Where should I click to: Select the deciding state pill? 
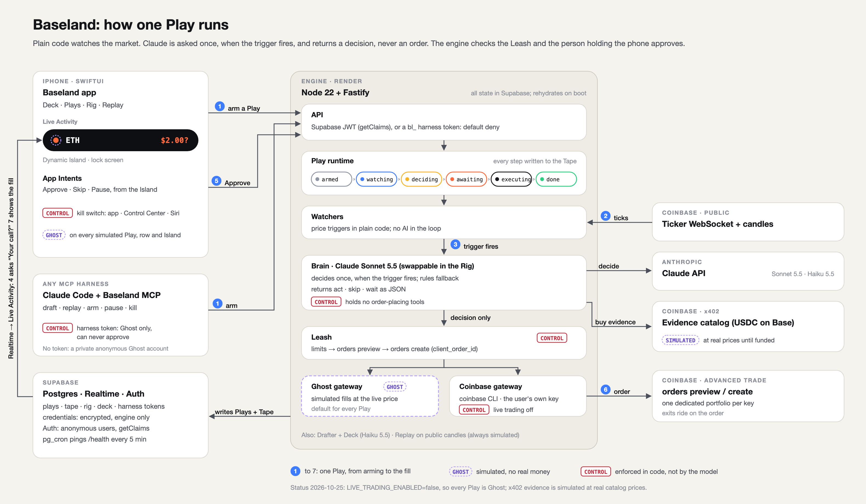421,179
